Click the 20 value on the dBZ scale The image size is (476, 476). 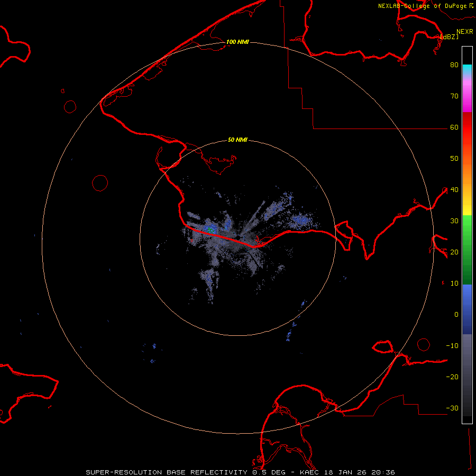(454, 252)
